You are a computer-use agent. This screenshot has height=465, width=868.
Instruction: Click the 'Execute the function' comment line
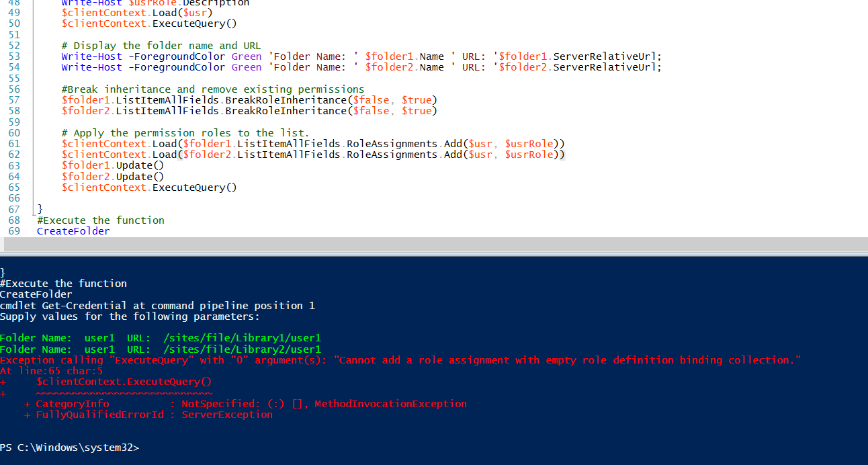pos(101,220)
